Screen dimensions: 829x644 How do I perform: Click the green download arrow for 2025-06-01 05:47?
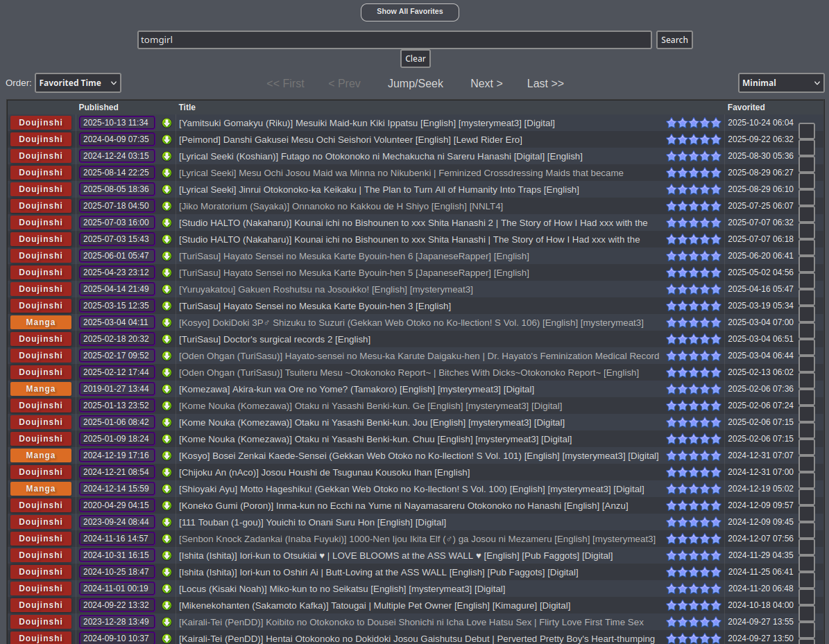[x=166, y=256]
